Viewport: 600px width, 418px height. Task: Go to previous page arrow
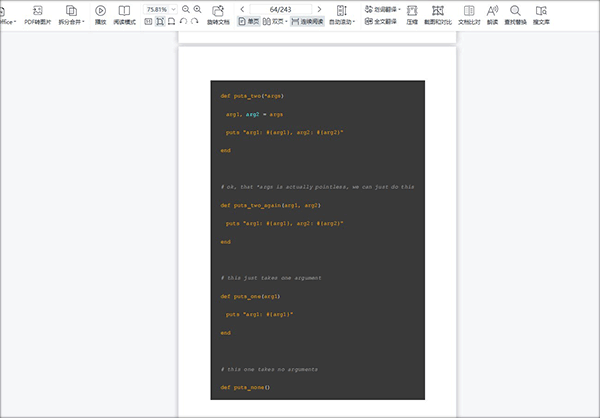242,9
